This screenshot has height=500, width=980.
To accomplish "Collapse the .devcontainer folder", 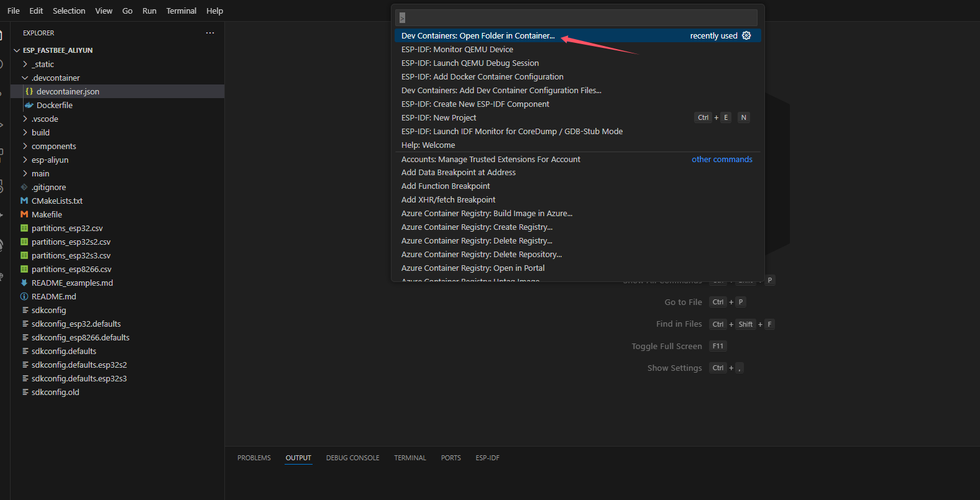I will click(25, 78).
